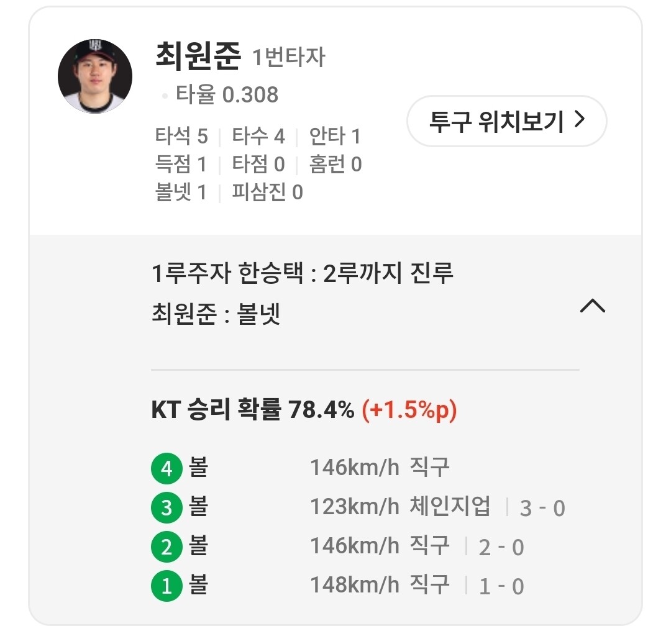Viewport: 671px width, 644px height.
Task: Click the green pitch number 1 badge
Action: (167, 586)
